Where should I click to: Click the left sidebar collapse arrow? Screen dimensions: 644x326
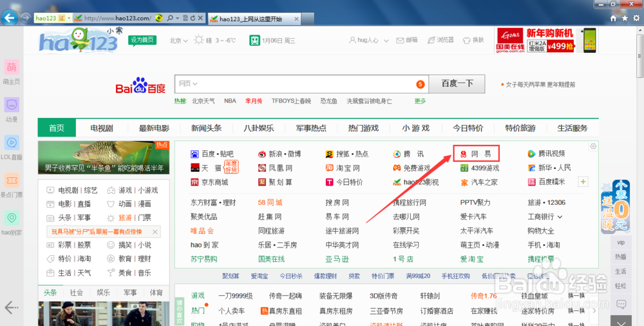click(11, 307)
